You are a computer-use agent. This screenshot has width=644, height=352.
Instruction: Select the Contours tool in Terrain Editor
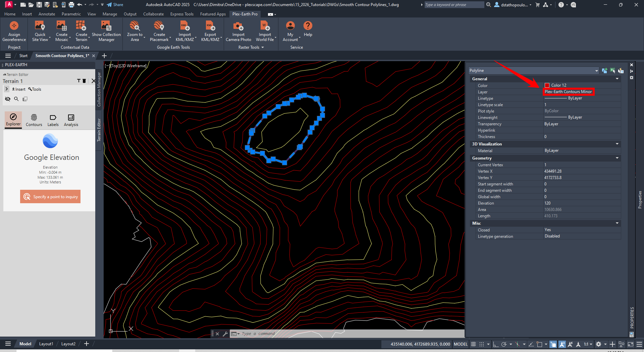[x=34, y=120]
